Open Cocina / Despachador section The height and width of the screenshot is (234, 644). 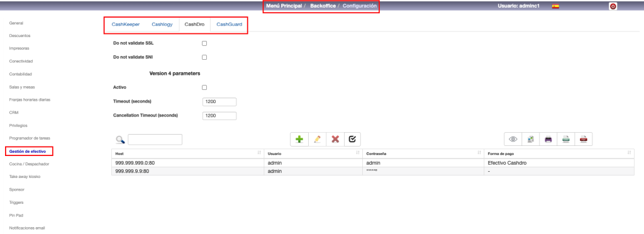pos(29,164)
